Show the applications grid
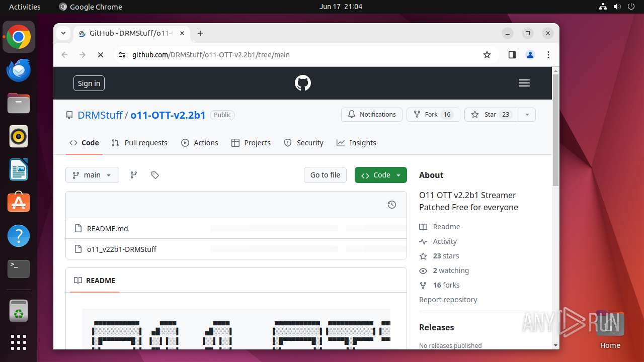 coord(19,342)
